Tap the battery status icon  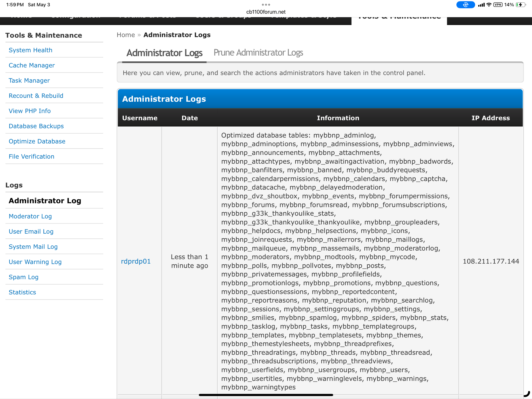tap(521, 5)
